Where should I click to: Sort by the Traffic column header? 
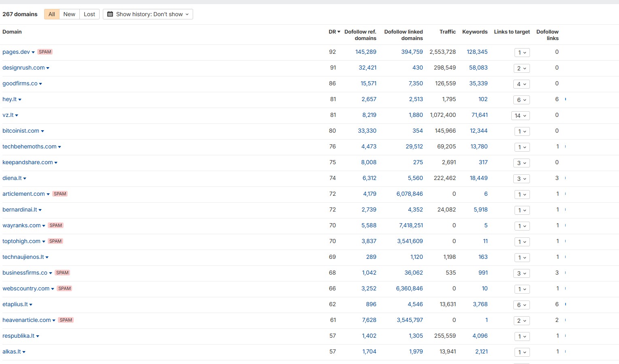pos(447,32)
